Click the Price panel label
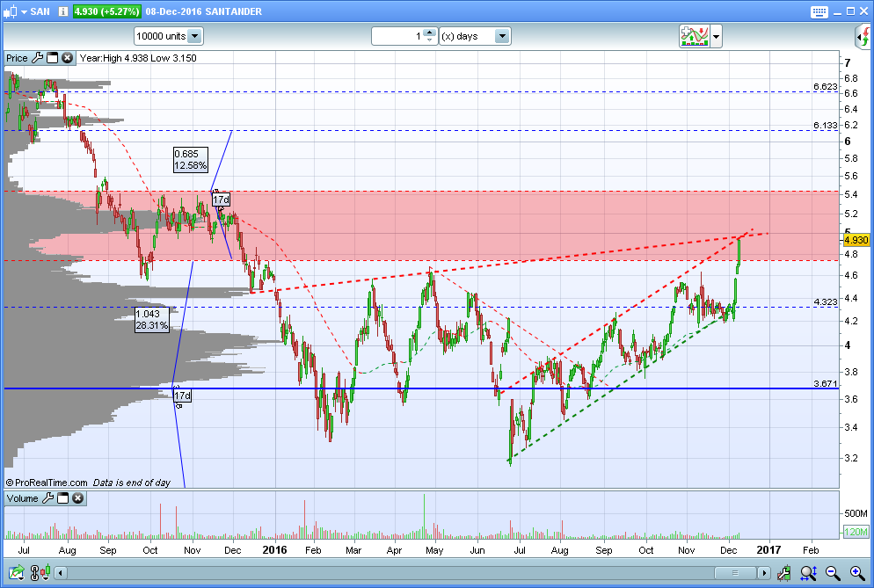Viewport: 874px width, 588px height. [17, 58]
